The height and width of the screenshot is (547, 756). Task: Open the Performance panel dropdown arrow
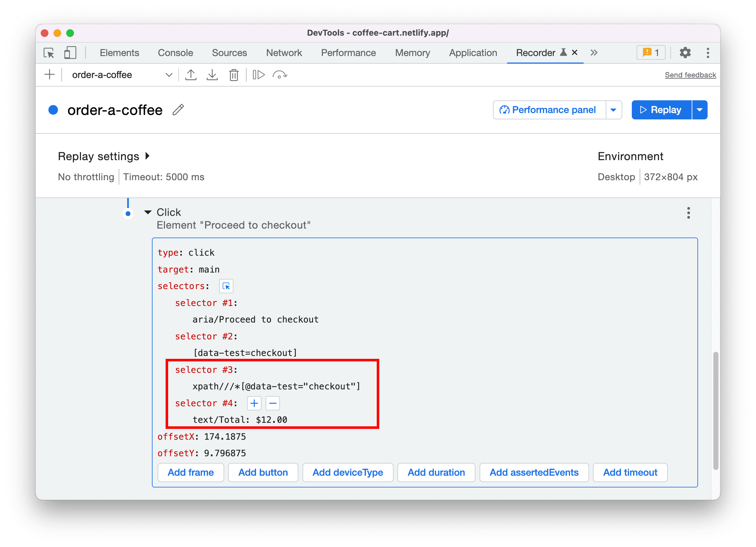(615, 109)
